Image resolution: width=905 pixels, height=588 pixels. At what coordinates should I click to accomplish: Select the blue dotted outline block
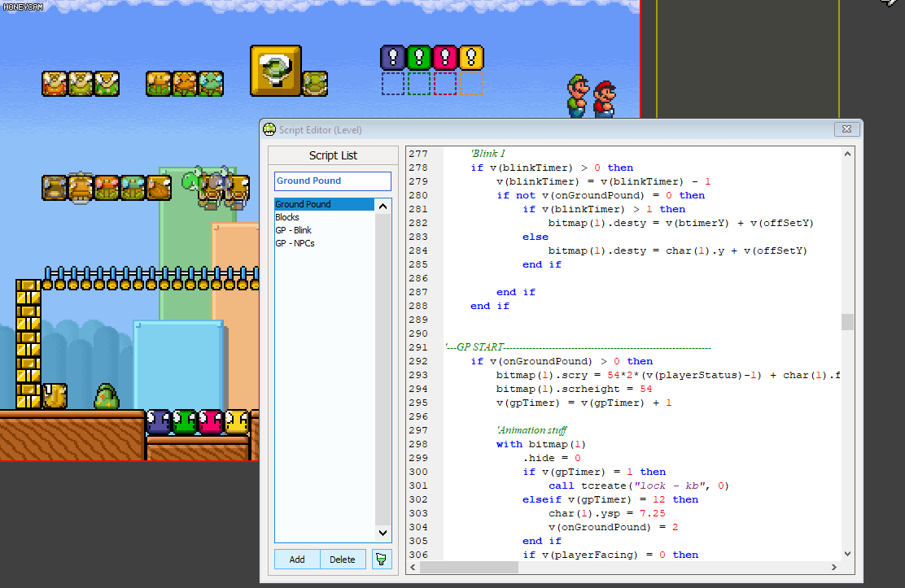click(393, 84)
